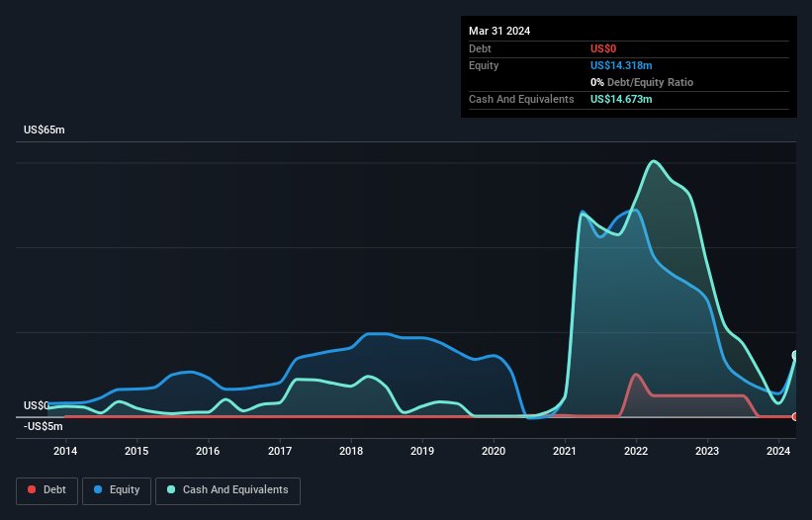This screenshot has width=812, height=520.
Task: Click the -US$5m y-axis label
Action: (43, 426)
